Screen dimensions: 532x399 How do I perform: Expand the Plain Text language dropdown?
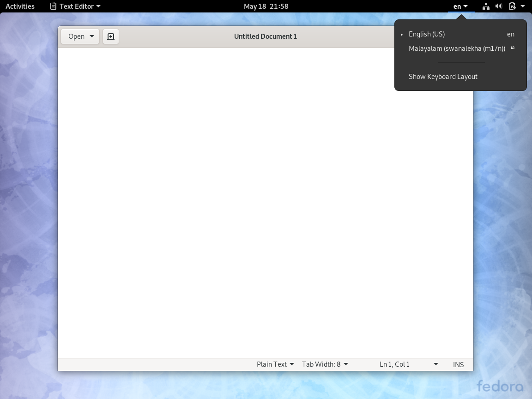click(x=275, y=364)
